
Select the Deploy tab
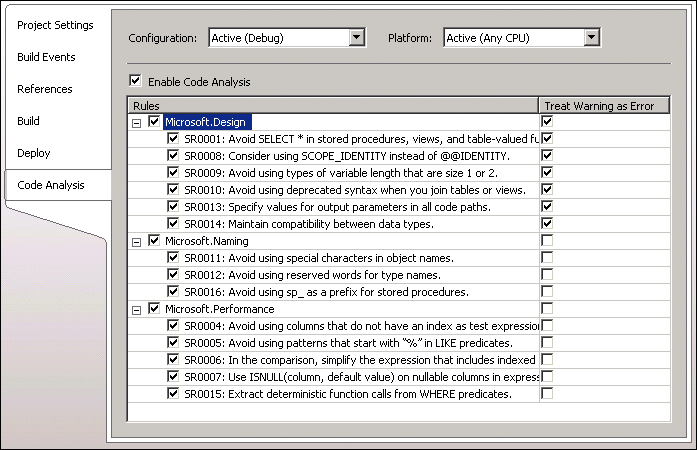click(34, 153)
